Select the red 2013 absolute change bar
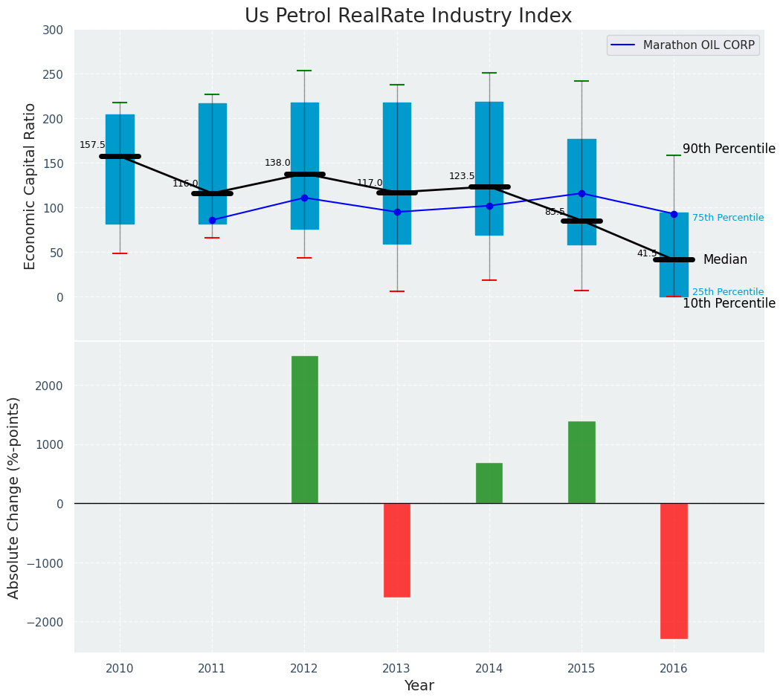The width and height of the screenshot is (783, 700). [396, 550]
